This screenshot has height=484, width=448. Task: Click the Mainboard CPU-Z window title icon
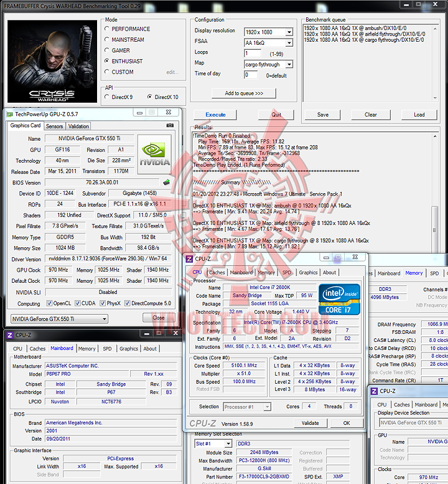(x=10, y=335)
